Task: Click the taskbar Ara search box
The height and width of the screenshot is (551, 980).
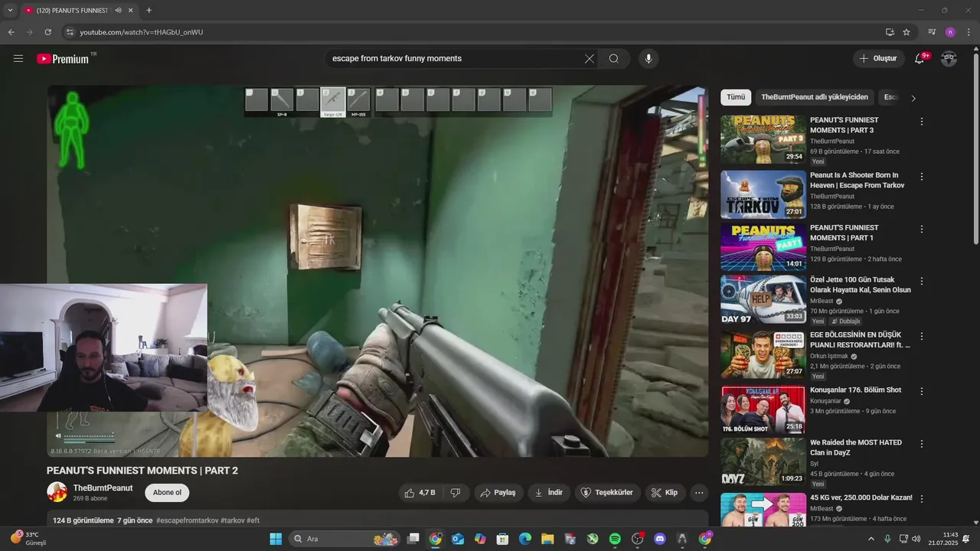Action: (346, 539)
